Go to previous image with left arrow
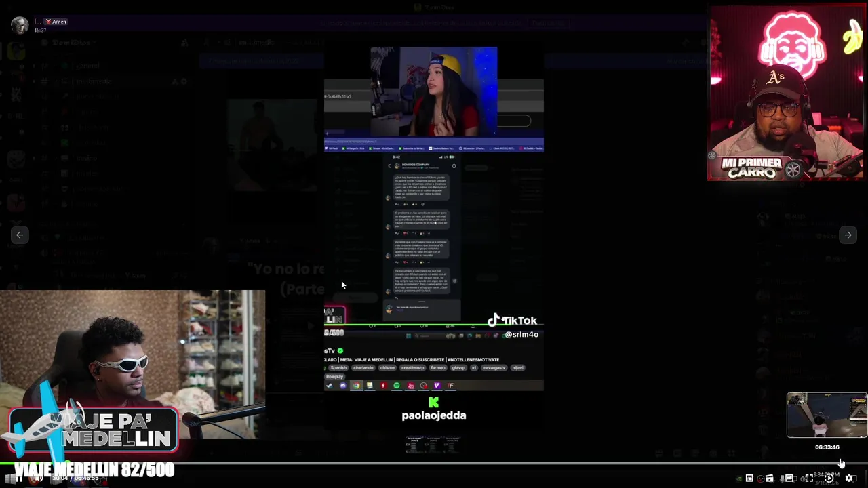Screen dimensions: 868x488 (x=20, y=235)
